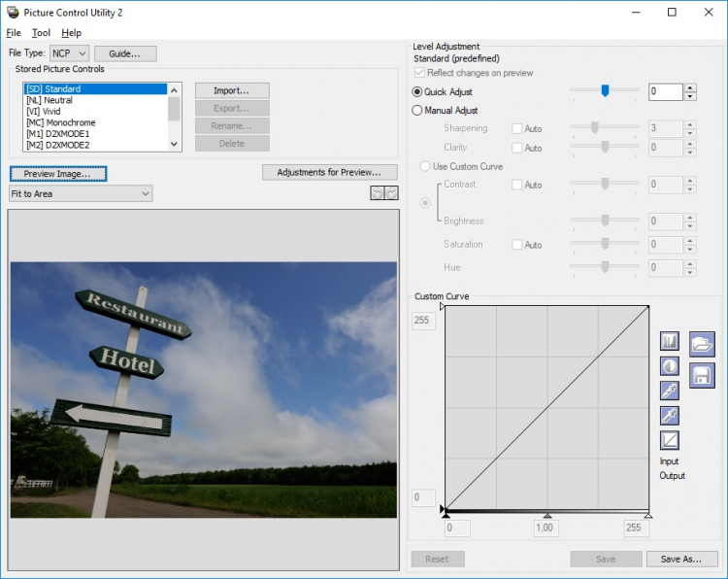The width and height of the screenshot is (728, 579).
Task: Click the picture controls list up arrow
Action: pos(174,90)
